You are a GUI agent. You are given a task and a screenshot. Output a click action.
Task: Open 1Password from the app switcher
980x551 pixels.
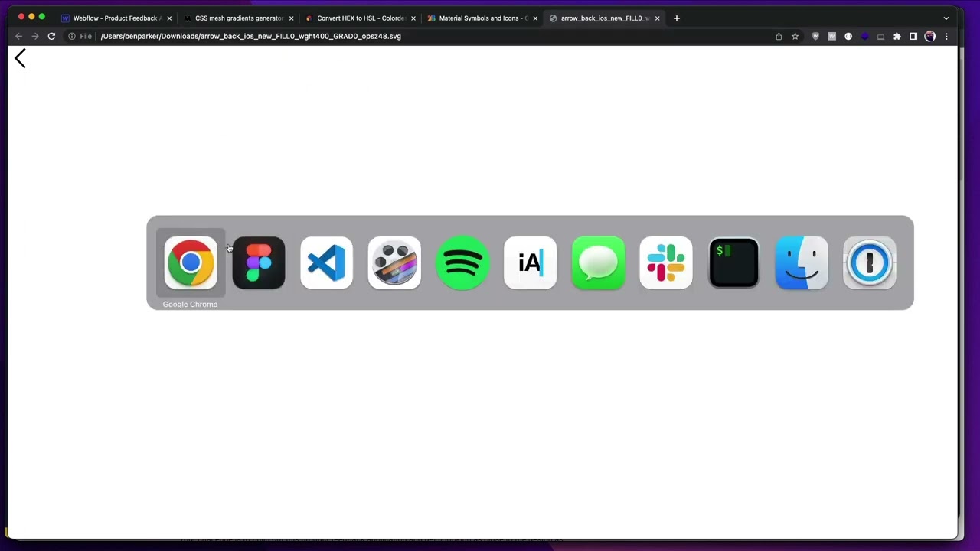tap(870, 263)
